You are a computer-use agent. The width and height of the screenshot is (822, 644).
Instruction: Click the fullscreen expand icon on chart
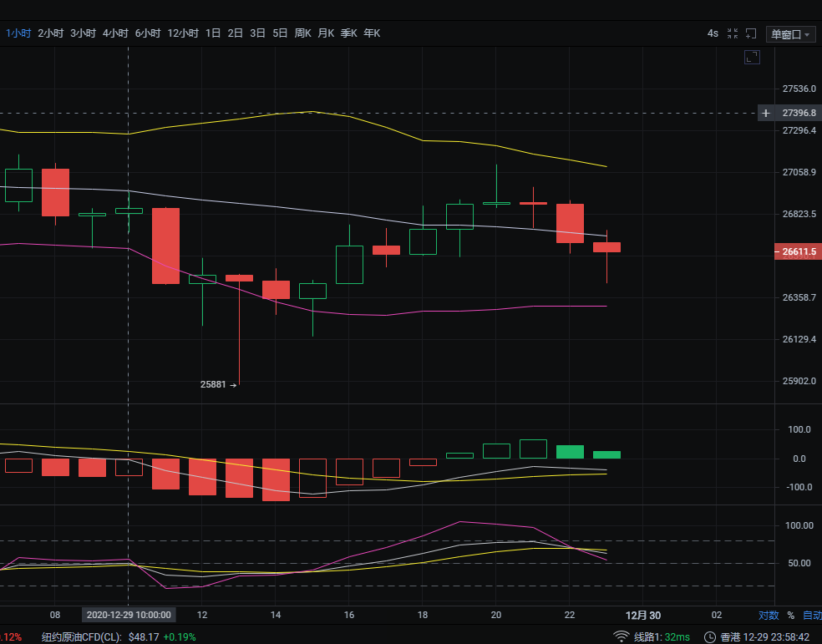753,57
